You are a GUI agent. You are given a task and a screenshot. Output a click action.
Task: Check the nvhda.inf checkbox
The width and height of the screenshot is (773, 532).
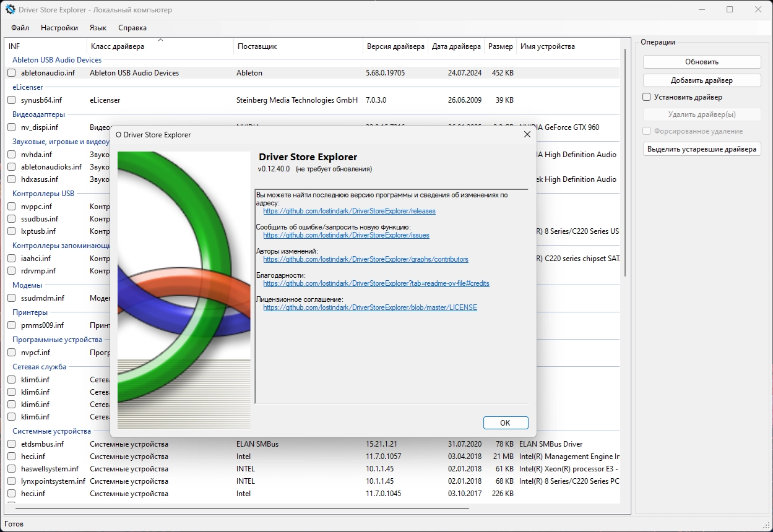(x=11, y=155)
